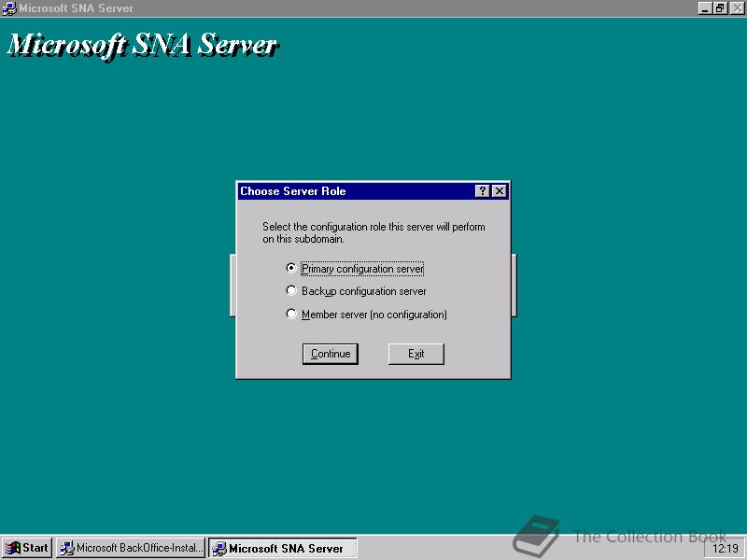Activate Microsoft SNA Server taskbar button
This screenshot has width=747, height=560.
click(283, 548)
